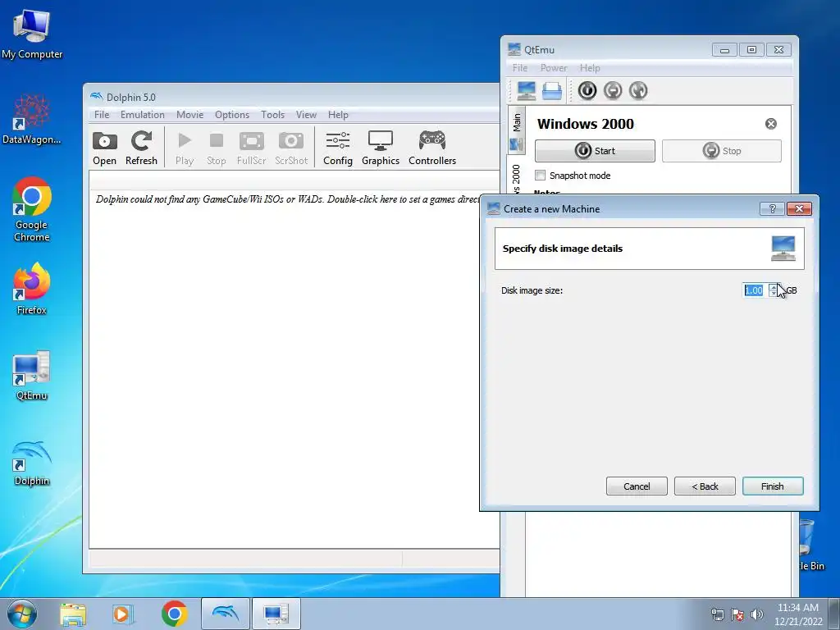Select the DataWagon desktop shortcut
The width and height of the screenshot is (840, 630).
click(32, 119)
